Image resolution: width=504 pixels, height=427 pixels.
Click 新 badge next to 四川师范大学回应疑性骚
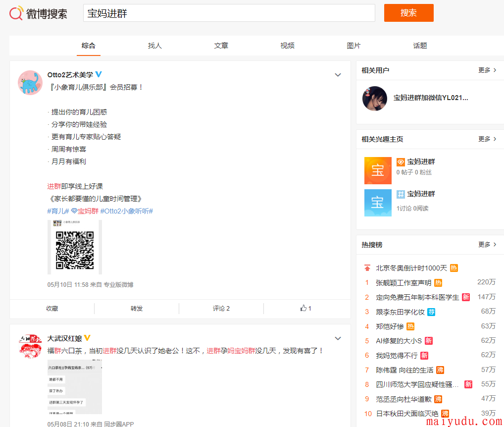[468, 384]
